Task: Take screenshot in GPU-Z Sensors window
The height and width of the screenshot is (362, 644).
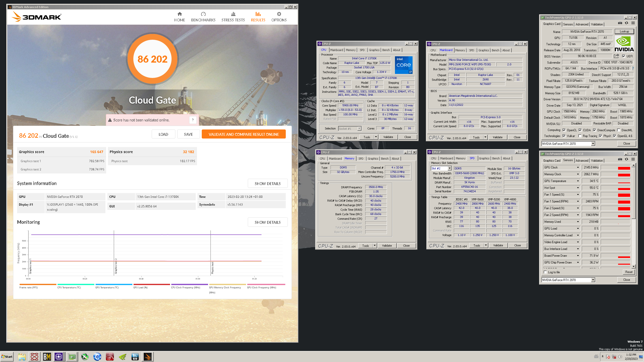Action: [x=620, y=159]
